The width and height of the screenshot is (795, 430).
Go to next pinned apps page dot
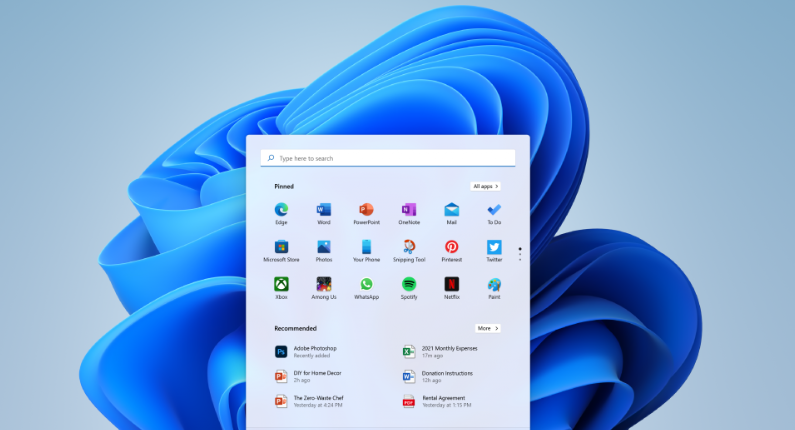[520, 255]
